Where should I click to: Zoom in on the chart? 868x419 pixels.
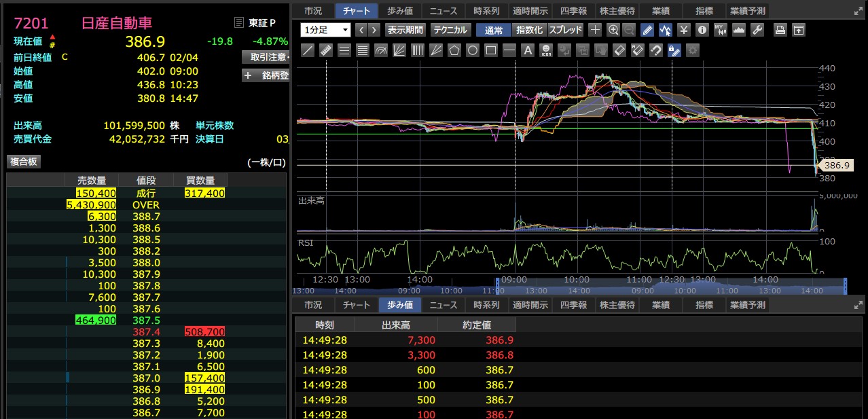tap(613, 30)
